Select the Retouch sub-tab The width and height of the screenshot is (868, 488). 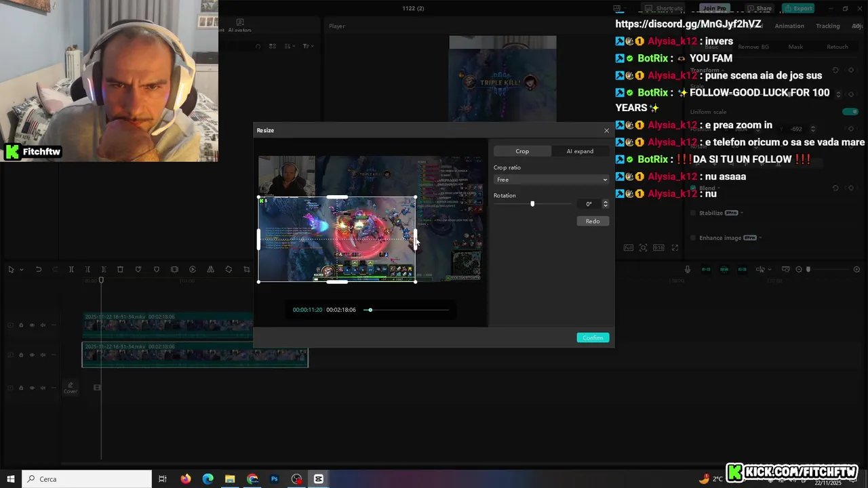click(837, 47)
